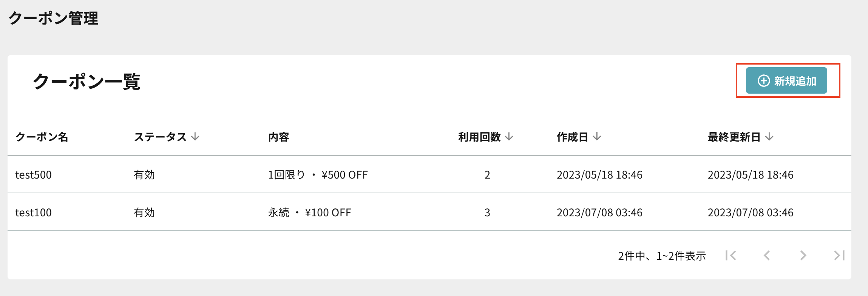Screen dimensions: 868x296
Task: Open the test100 coupon row
Action: [x=429, y=212]
